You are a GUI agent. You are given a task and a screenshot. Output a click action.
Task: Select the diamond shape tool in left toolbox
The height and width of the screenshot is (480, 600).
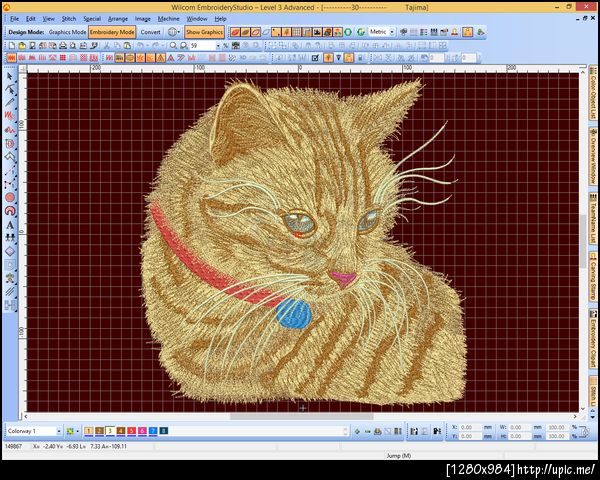pos(10,251)
